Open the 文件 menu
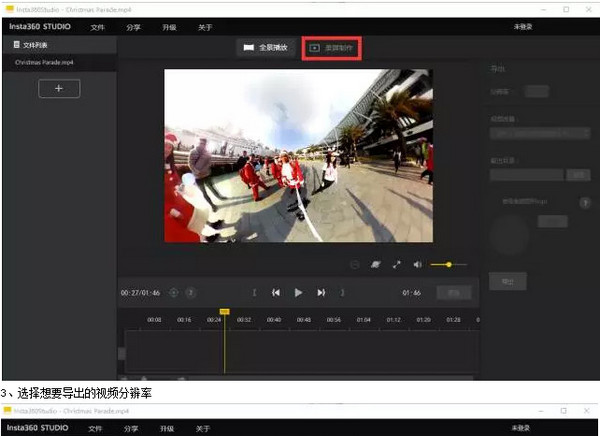The image size is (600, 436). coord(97,25)
